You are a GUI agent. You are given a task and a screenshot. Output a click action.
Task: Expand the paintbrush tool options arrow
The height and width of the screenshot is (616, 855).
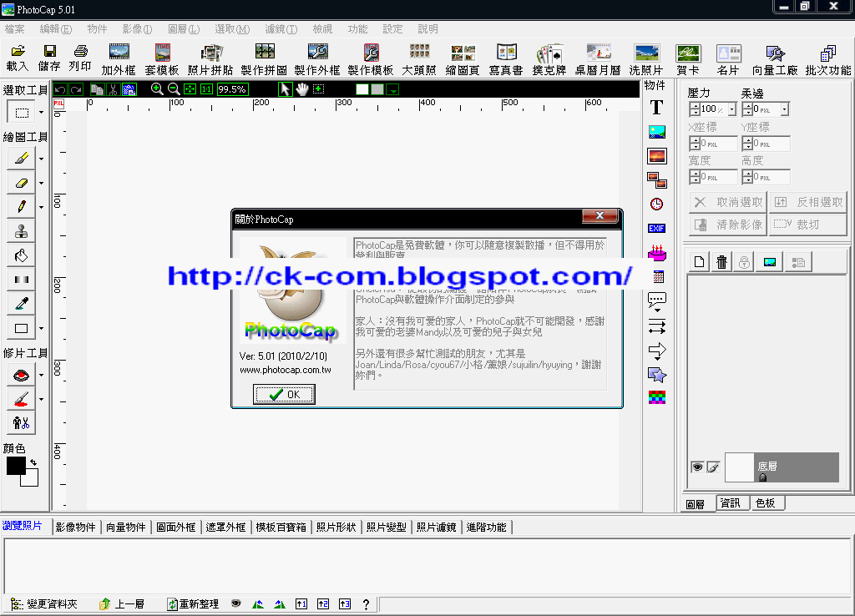point(42,159)
